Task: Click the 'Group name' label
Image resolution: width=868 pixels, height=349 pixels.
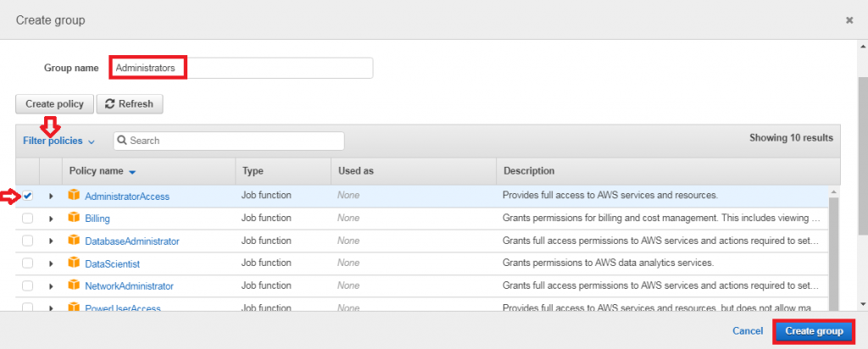Action: click(x=71, y=68)
